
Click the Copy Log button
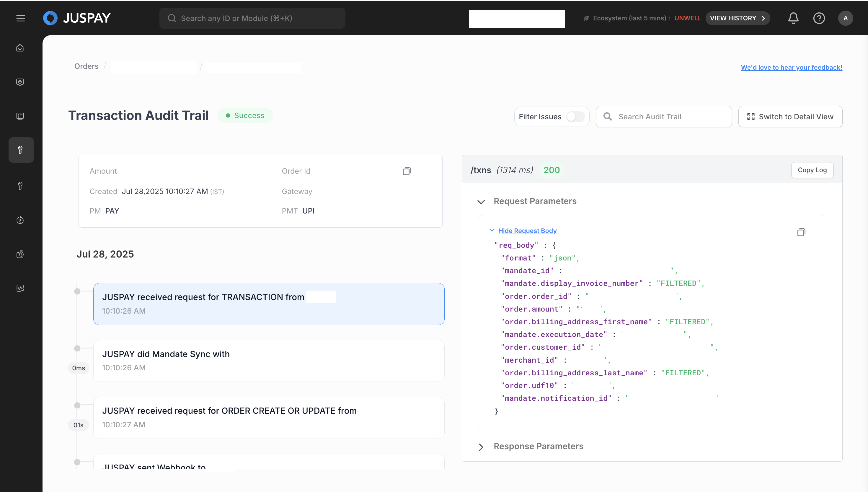click(x=812, y=170)
